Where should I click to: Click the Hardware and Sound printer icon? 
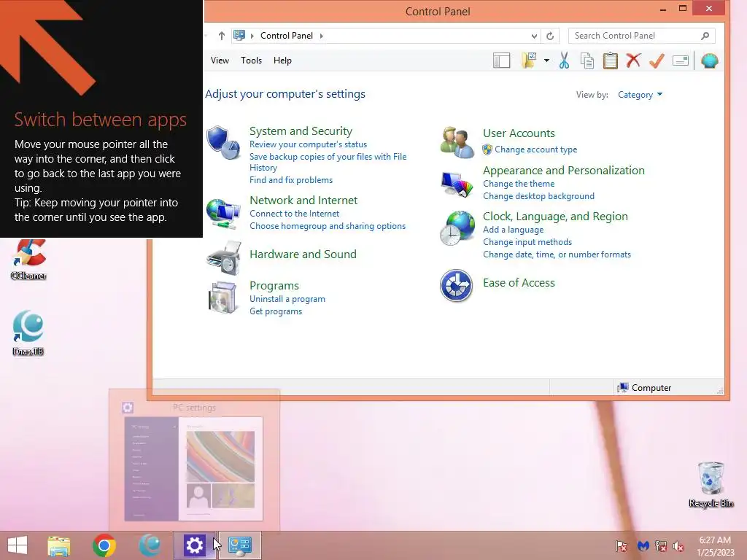point(223,257)
